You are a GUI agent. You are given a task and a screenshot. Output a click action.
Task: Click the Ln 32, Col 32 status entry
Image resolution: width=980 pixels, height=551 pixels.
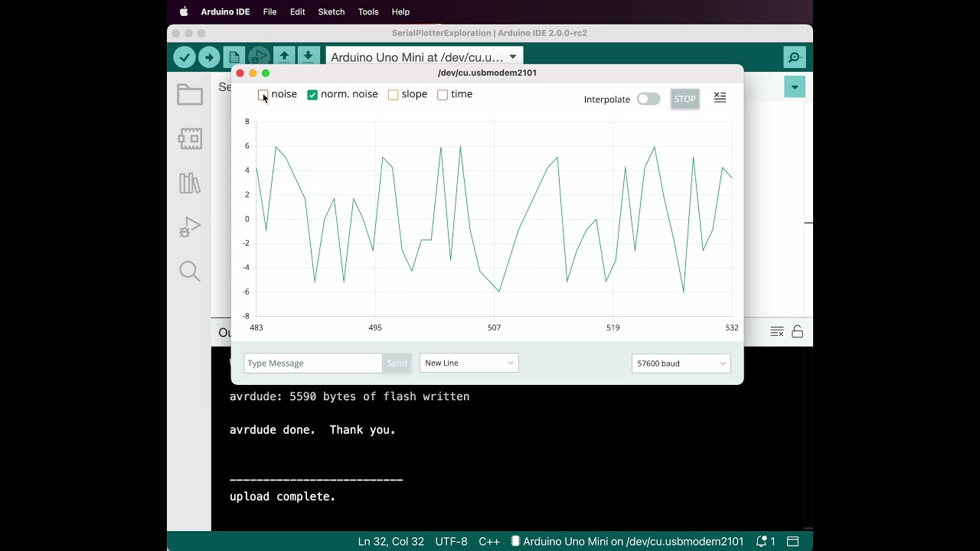tap(391, 541)
